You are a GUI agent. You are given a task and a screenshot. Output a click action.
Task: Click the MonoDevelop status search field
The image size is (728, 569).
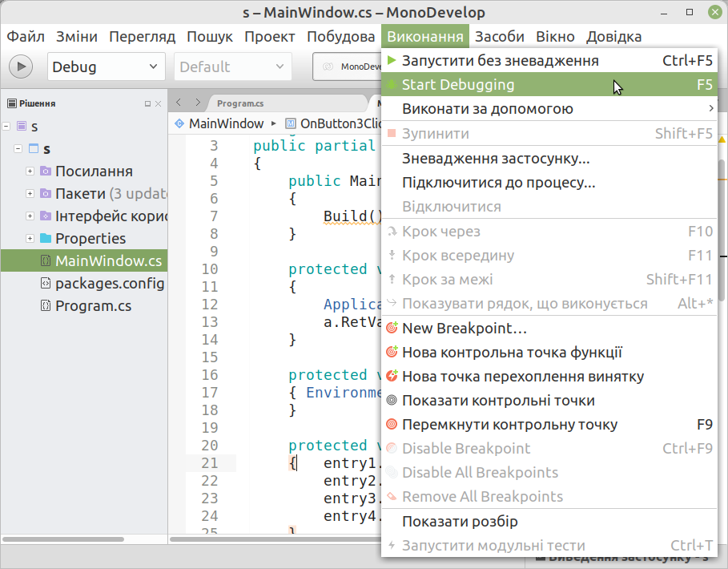click(348, 67)
